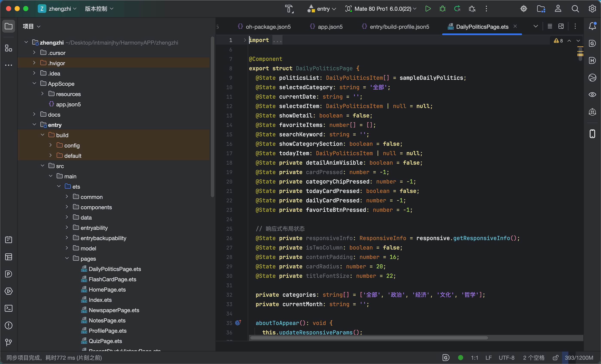
Task: Run the app with the green play icon
Action: [x=428, y=9]
